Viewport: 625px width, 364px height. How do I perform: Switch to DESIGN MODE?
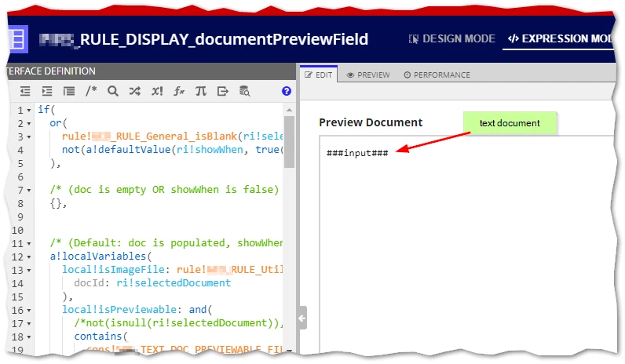coord(452,38)
